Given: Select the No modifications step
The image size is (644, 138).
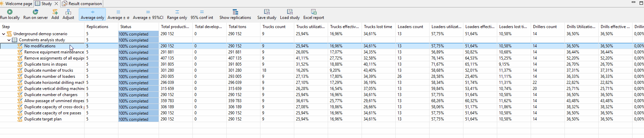Looking at the screenshot, I should pos(40,46).
